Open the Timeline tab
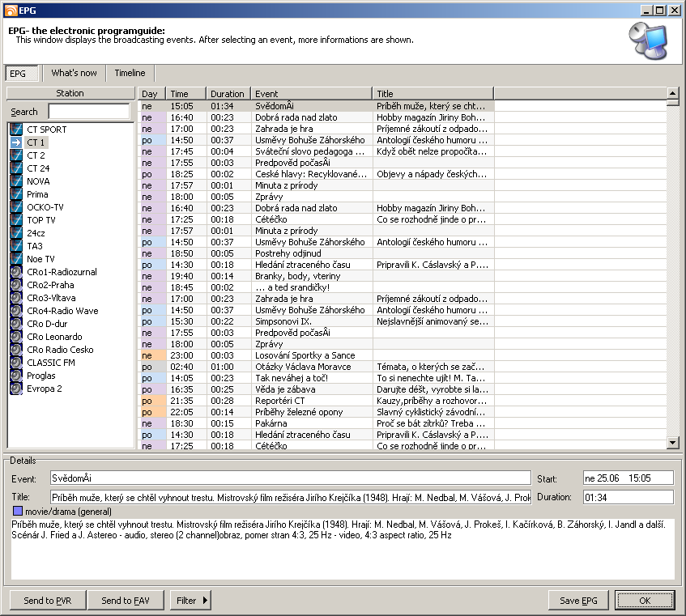 pyautogui.click(x=130, y=73)
